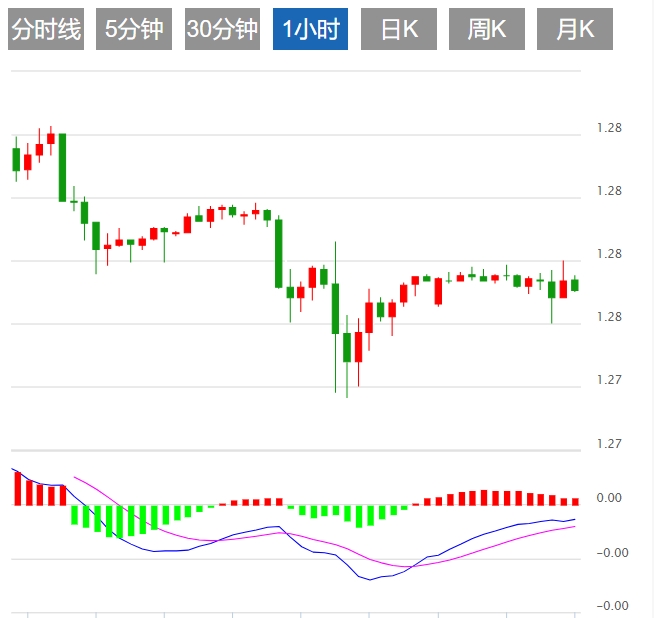Click the tall green candle near chart start
Viewport: 654px width, 618px height.
point(62,167)
